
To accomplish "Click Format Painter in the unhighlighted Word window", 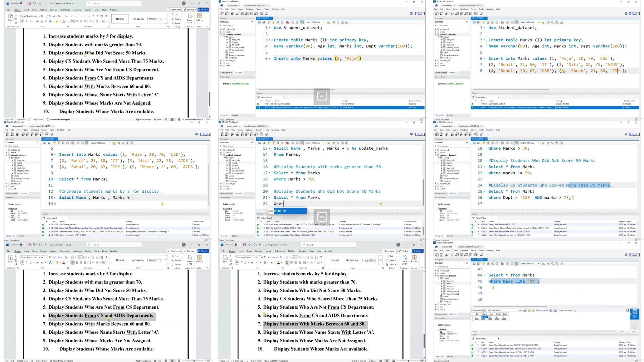I will coord(16,23).
